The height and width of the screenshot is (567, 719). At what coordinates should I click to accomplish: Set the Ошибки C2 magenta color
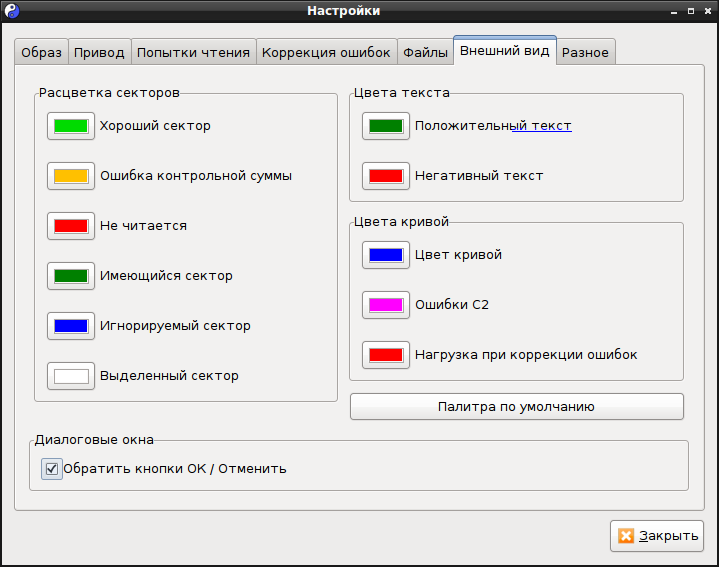(x=386, y=305)
